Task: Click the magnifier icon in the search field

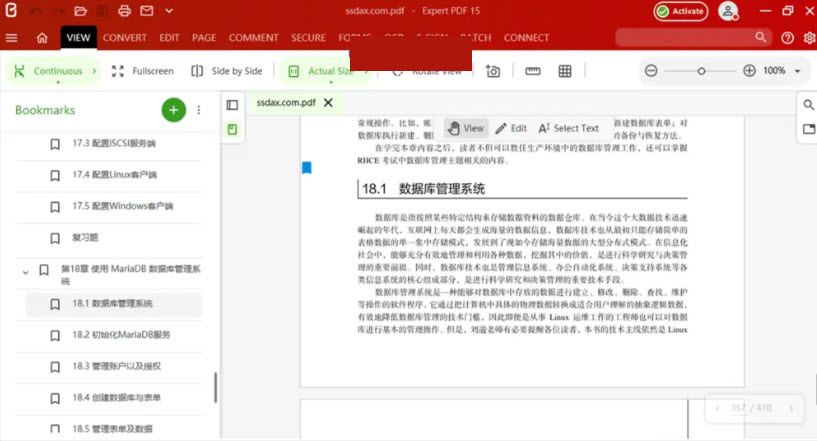Action: coord(761,37)
